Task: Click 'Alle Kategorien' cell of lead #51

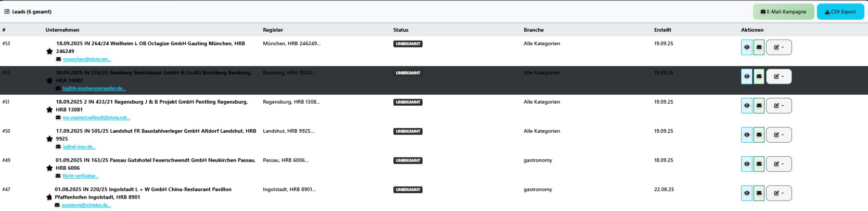Action: tap(542, 102)
